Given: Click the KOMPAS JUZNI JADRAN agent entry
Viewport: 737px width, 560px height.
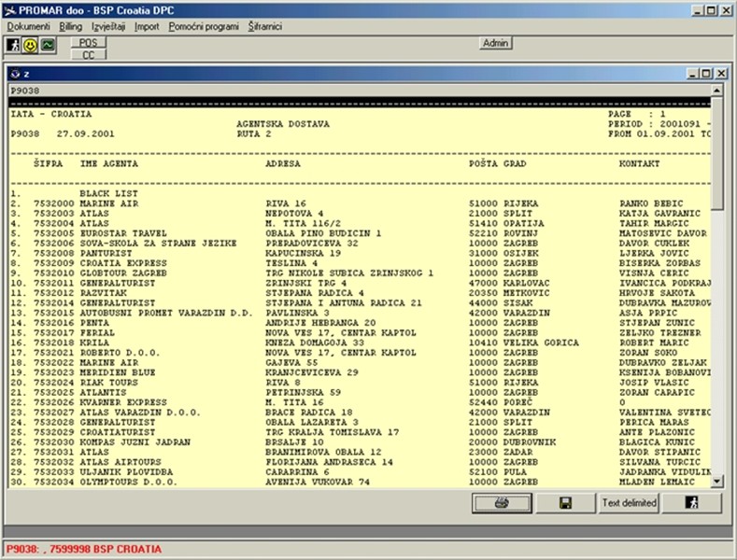Looking at the screenshot, I should coord(135,442).
